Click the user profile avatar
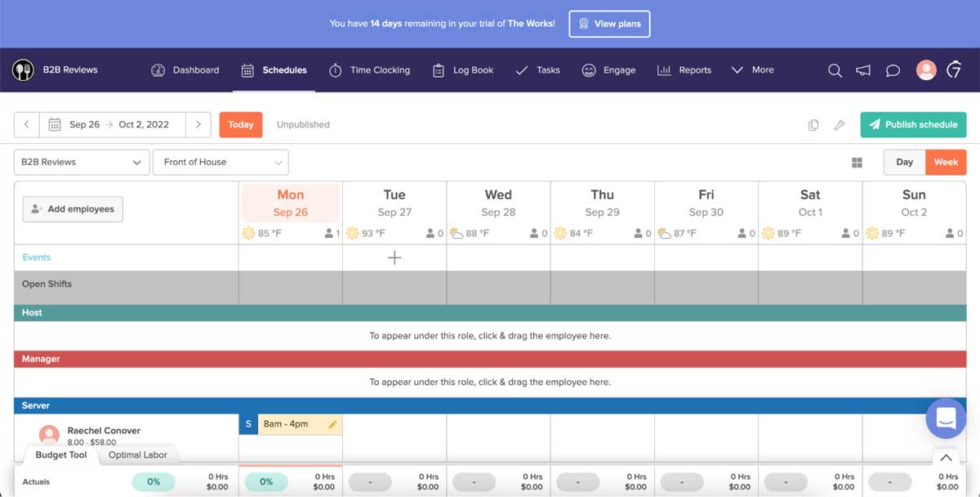This screenshot has width=980, height=497. point(926,70)
